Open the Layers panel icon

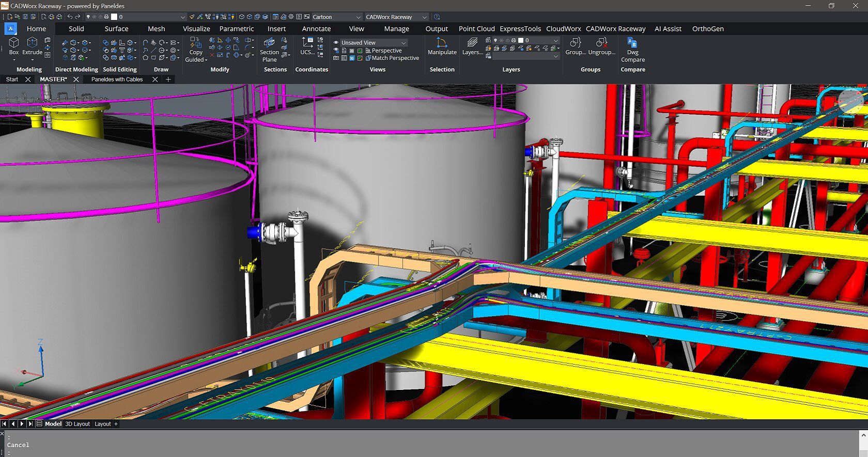tap(472, 46)
